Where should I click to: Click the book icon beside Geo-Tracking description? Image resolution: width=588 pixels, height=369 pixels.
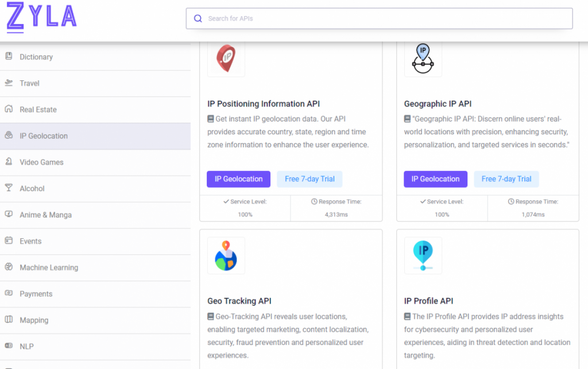[x=211, y=317]
